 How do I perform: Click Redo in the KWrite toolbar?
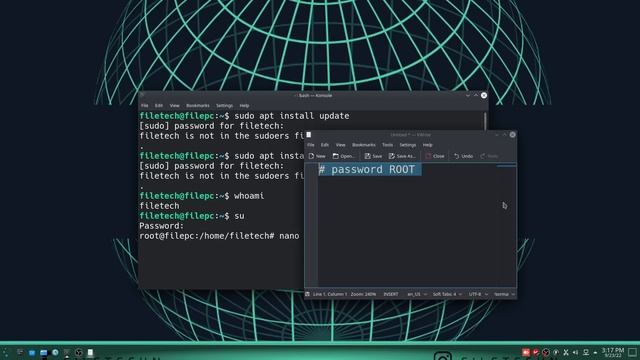point(489,156)
